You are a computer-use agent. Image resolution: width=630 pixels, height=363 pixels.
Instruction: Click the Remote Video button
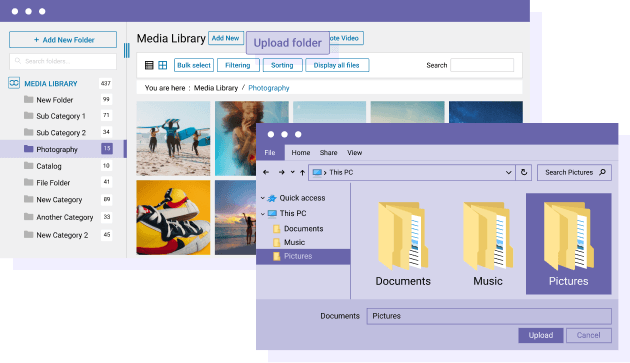tap(347, 38)
